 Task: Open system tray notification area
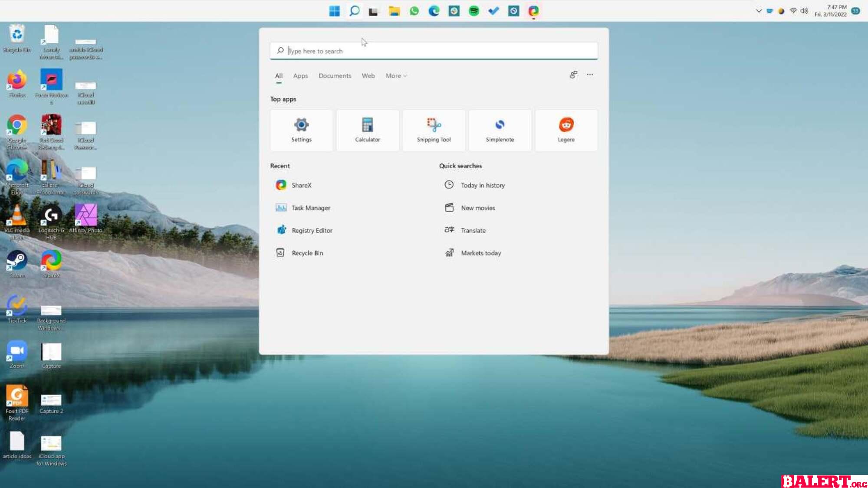pos(759,11)
